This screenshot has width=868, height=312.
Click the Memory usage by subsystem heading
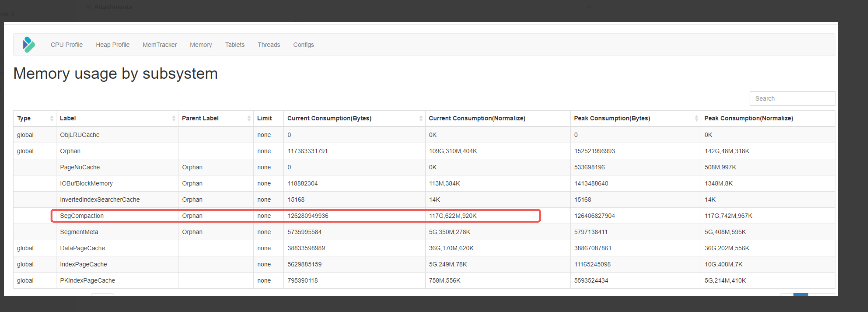(115, 73)
